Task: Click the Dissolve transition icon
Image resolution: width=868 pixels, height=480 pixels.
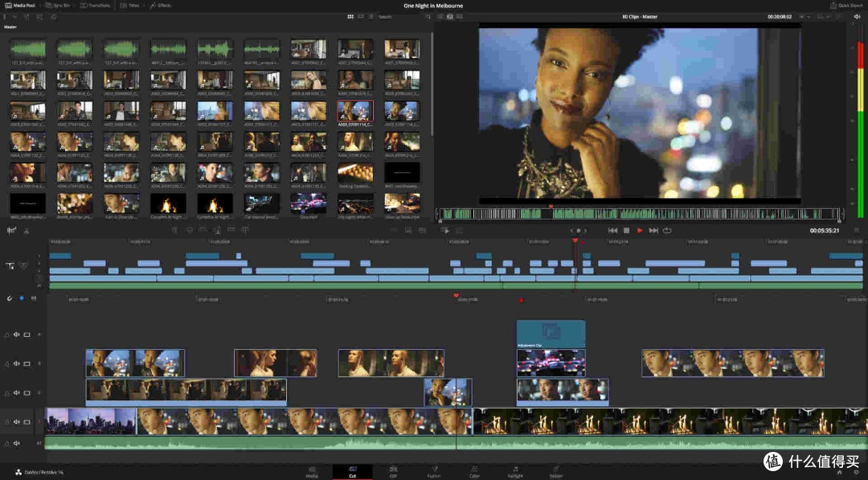Action: point(408,230)
